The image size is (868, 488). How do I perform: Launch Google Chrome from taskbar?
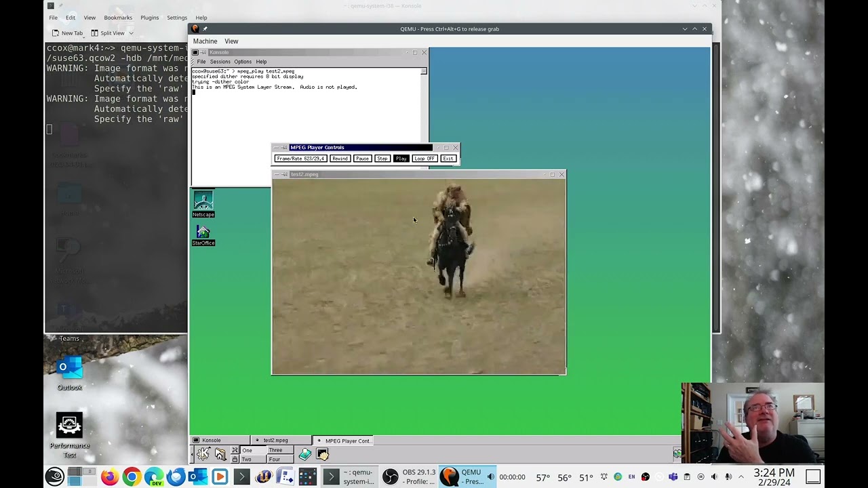[131, 477]
